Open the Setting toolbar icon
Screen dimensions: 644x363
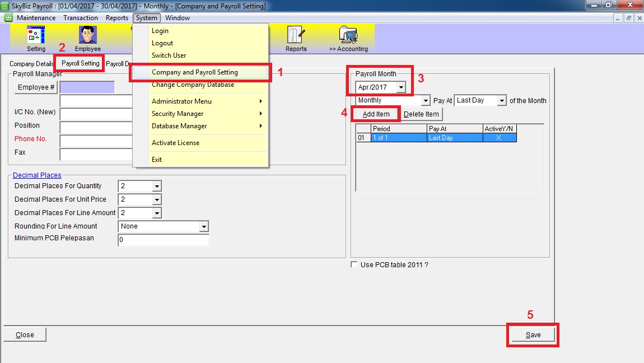pos(36,38)
